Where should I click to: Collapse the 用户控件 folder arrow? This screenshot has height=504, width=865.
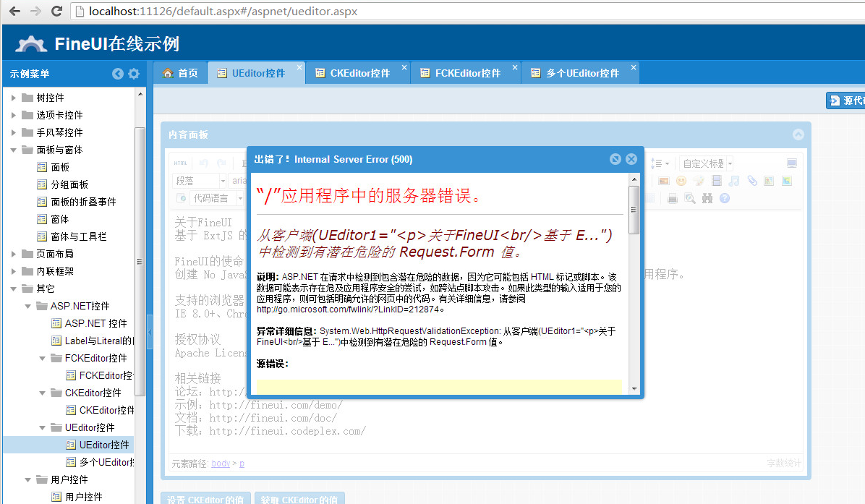click(x=28, y=479)
